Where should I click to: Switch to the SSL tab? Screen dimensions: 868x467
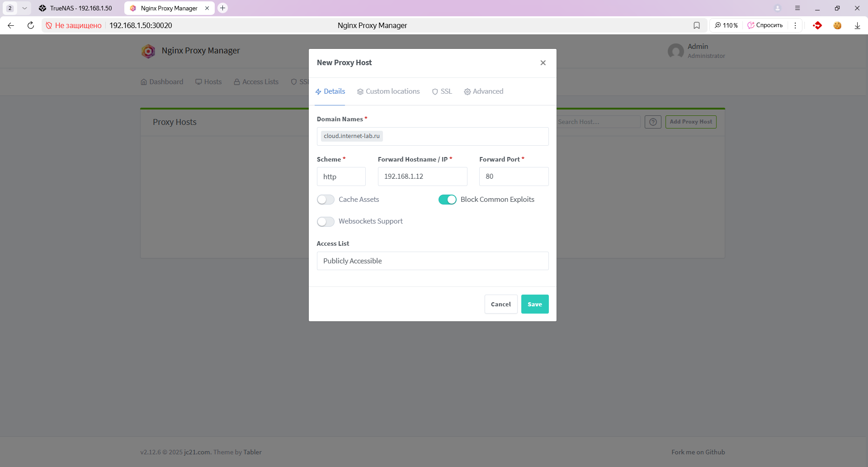442,91
